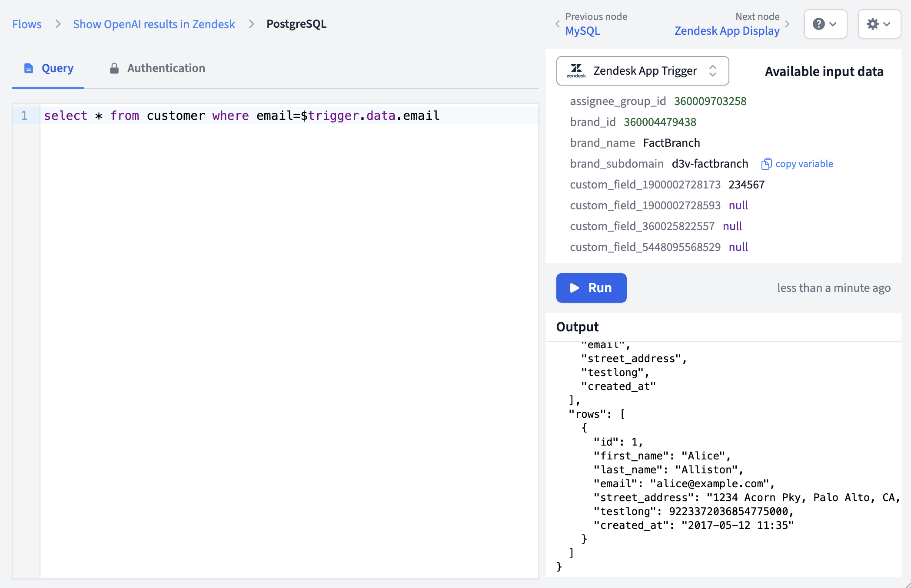Click the "testlong" output value line
Viewport: 911px width, 588px height.
694,512
